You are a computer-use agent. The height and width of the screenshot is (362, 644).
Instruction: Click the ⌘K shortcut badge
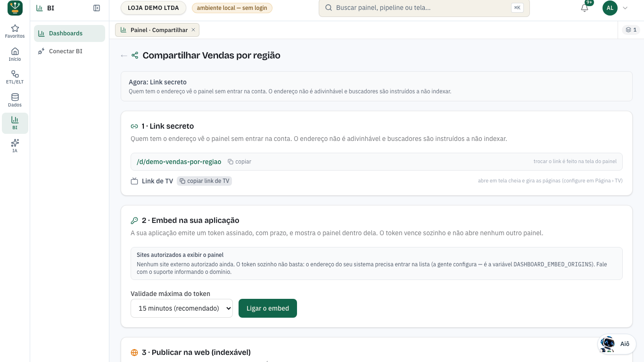[517, 8]
